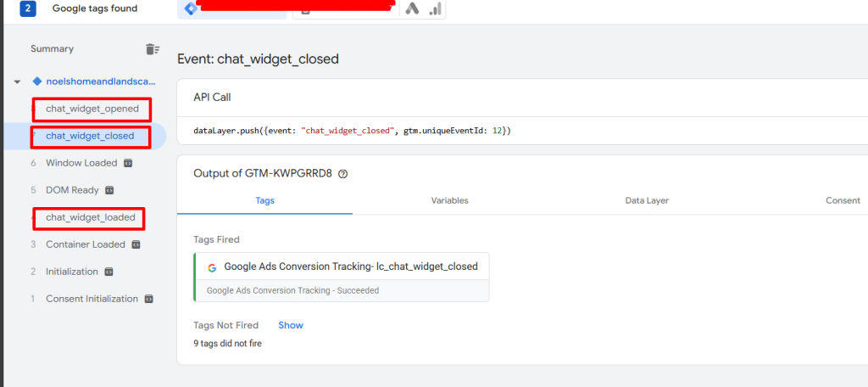
Task: Switch to the Variables tab
Action: coord(449,200)
